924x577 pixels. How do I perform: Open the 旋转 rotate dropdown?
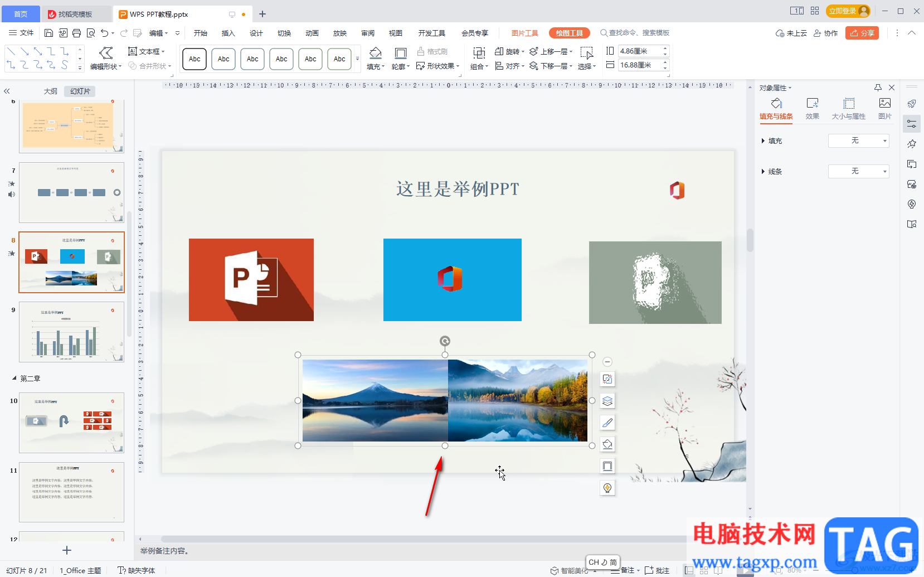(x=510, y=51)
